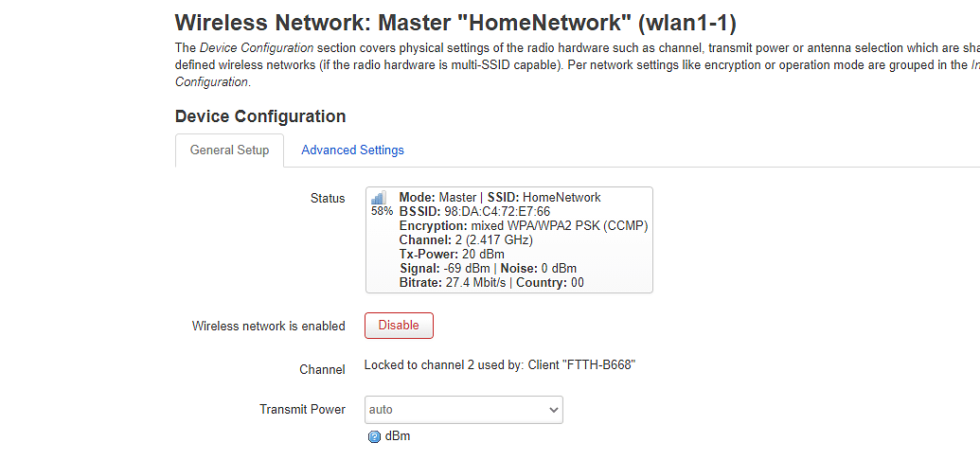This screenshot has height=460, width=980.
Task: Click the Status field label
Action: pos(328,198)
